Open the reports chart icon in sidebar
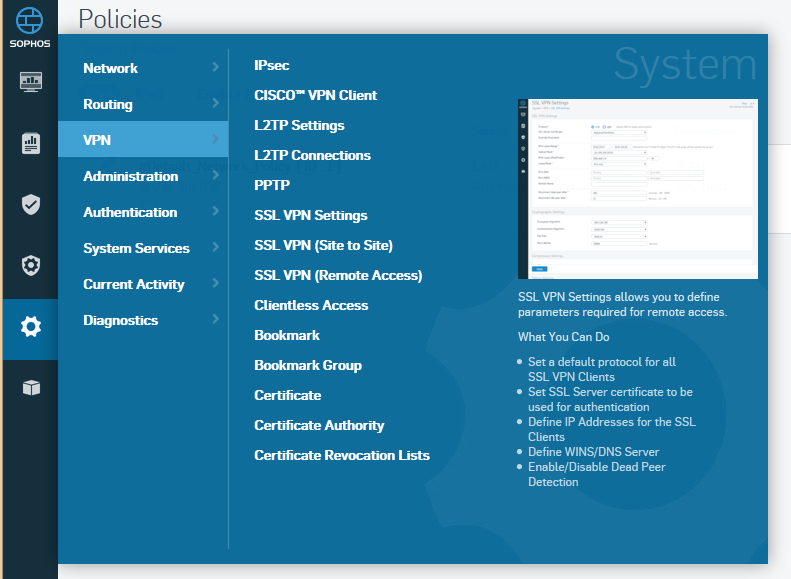Screen dimensions: 791x579 coord(31,143)
